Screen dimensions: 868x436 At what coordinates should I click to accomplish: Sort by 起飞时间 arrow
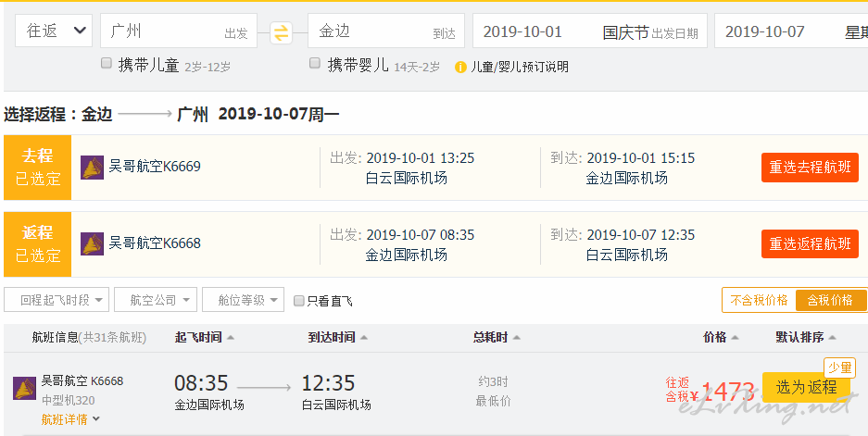coord(230,338)
